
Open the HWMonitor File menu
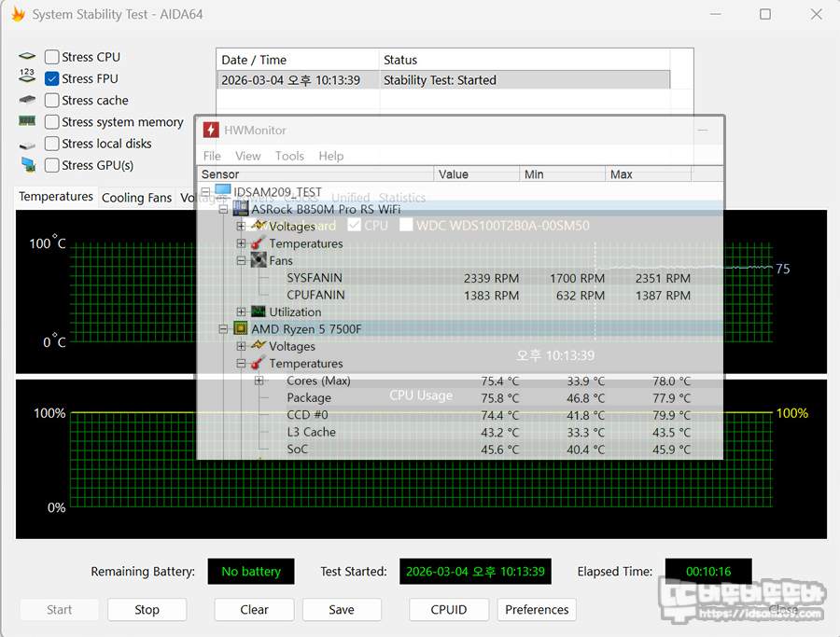[x=212, y=156]
